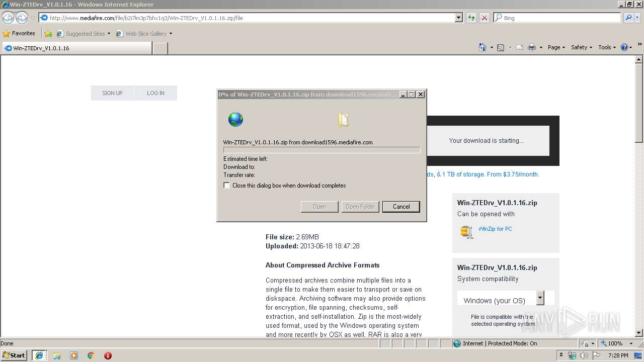Click Cancel in the download dialog

401,207
